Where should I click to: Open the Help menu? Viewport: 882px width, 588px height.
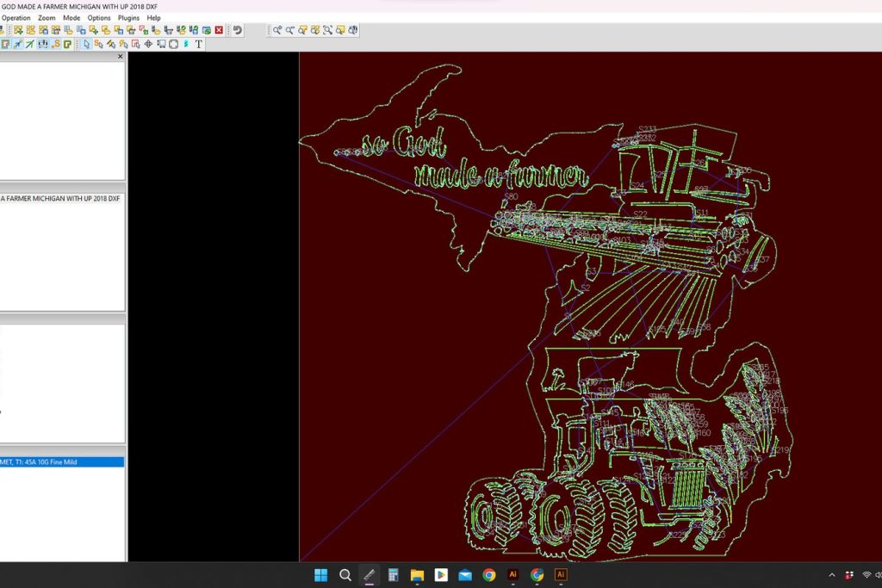coord(153,18)
